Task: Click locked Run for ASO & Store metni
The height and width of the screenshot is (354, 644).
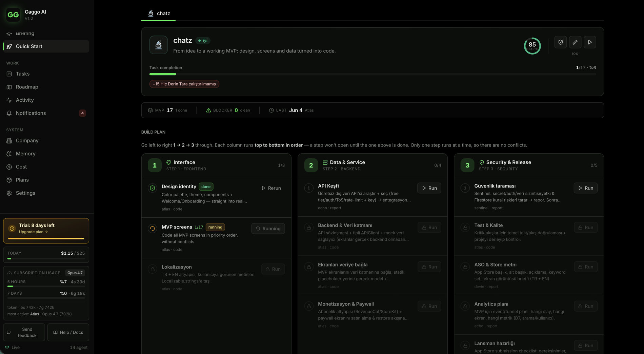Action: (x=586, y=267)
